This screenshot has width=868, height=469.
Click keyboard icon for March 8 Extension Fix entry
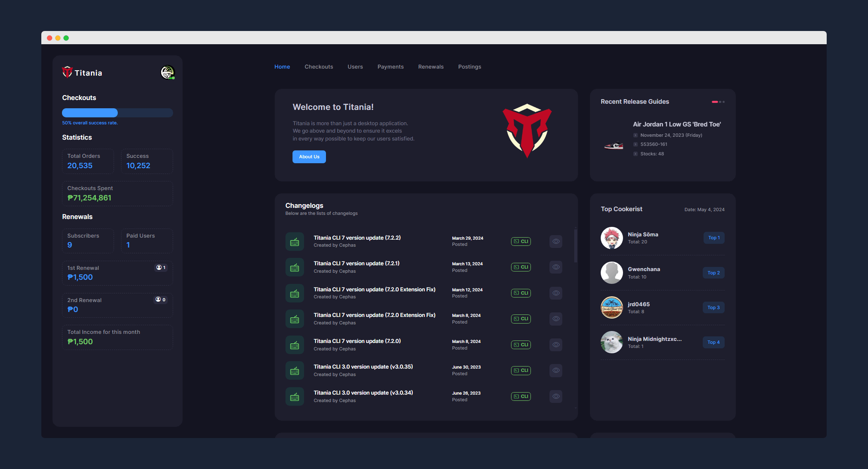point(295,319)
